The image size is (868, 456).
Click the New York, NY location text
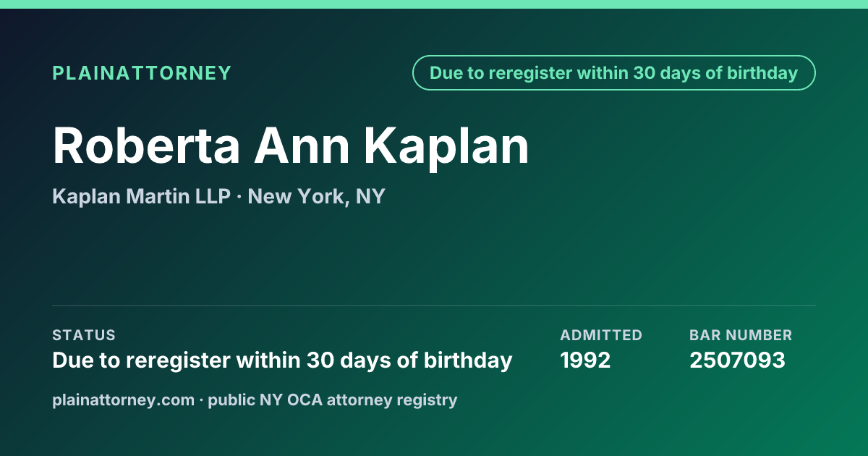pyautogui.click(x=317, y=196)
